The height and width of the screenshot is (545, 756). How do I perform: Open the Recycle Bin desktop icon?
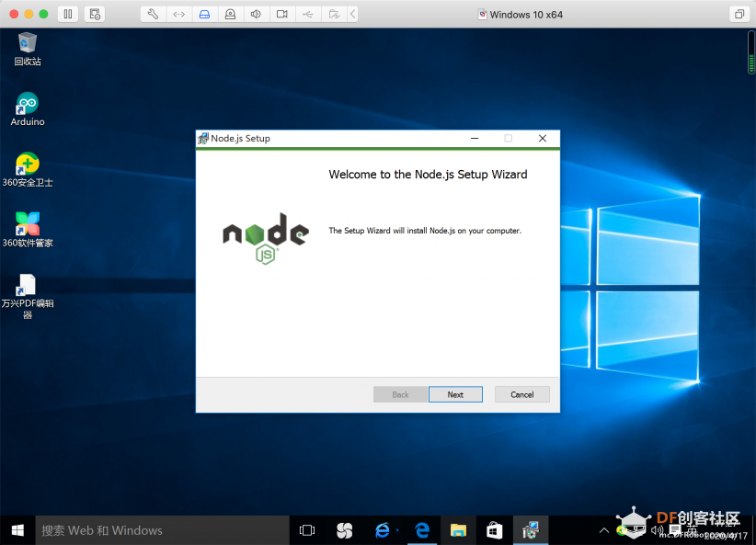coord(28,49)
